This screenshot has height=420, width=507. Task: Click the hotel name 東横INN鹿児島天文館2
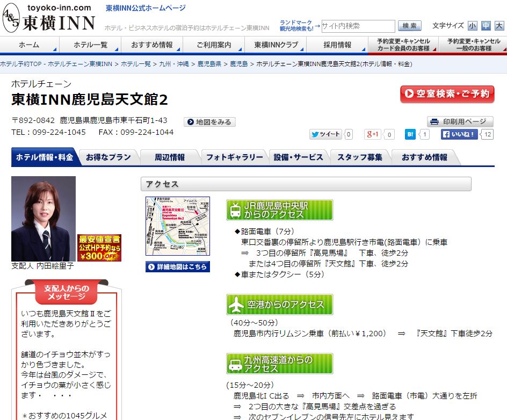tap(90, 99)
